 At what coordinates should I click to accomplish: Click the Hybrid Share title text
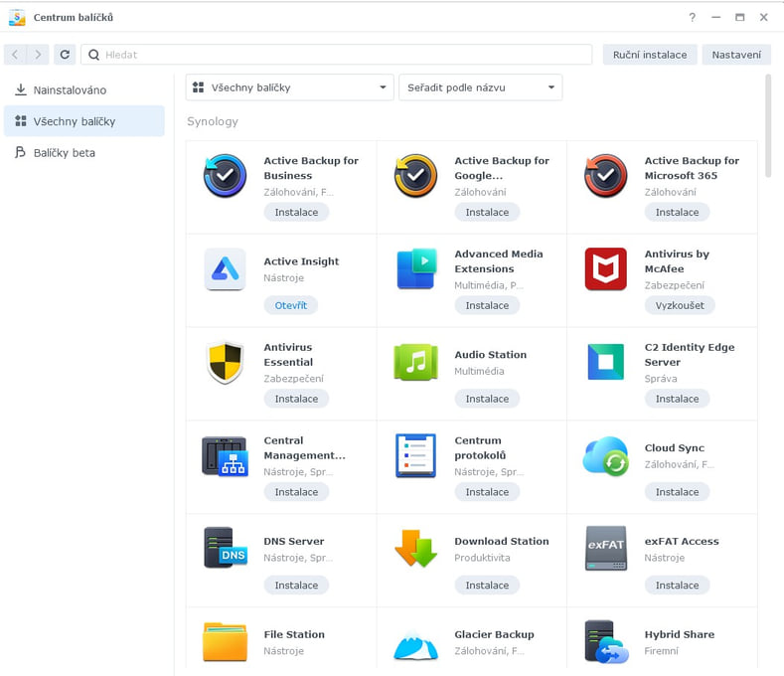tap(679, 634)
